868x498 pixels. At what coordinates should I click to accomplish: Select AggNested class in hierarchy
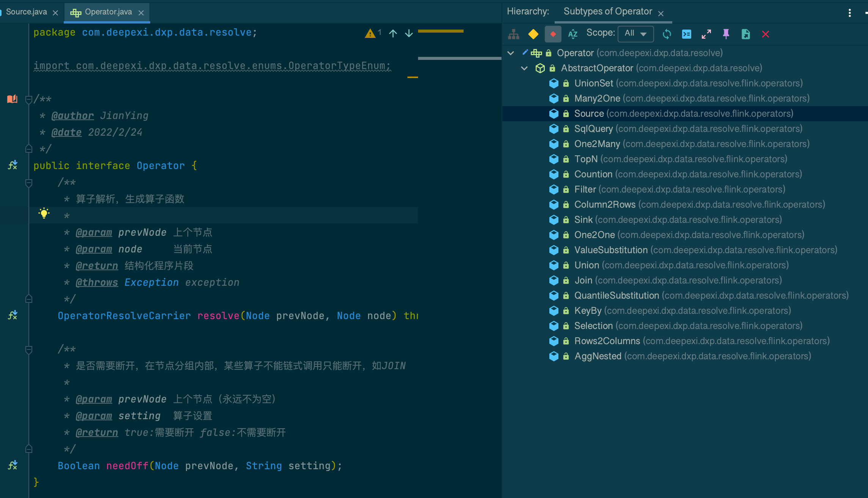pyautogui.click(x=693, y=356)
